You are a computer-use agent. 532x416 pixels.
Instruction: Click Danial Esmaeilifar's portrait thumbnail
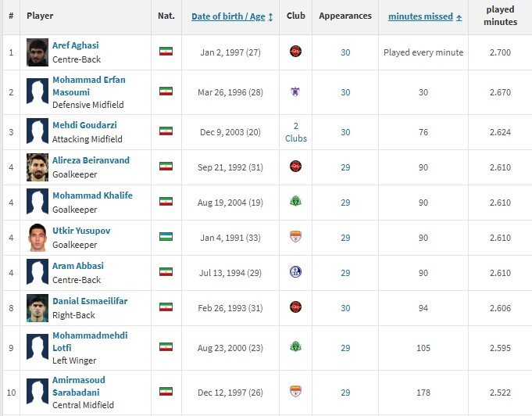pyautogui.click(x=37, y=307)
